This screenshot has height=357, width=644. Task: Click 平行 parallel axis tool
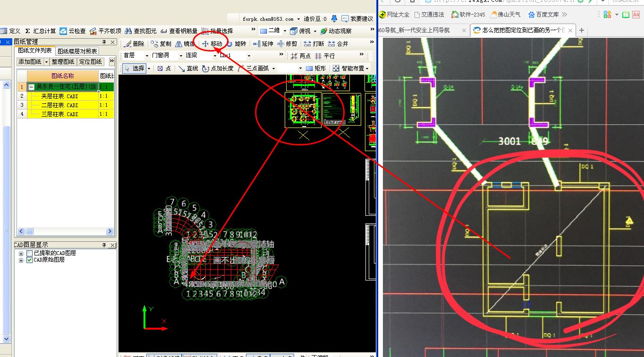(x=325, y=56)
